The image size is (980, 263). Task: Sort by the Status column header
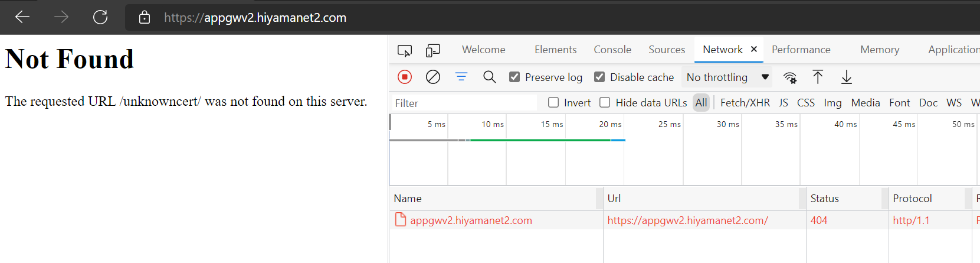click(x=847, y=199)
